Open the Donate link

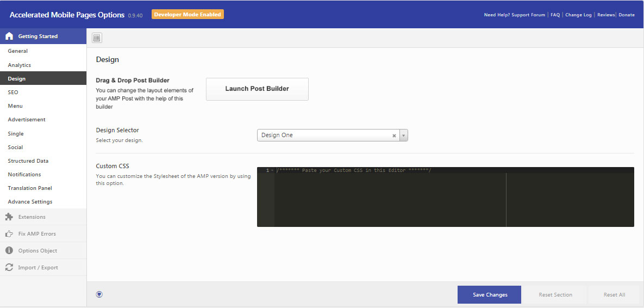click(x=627, y=15)
